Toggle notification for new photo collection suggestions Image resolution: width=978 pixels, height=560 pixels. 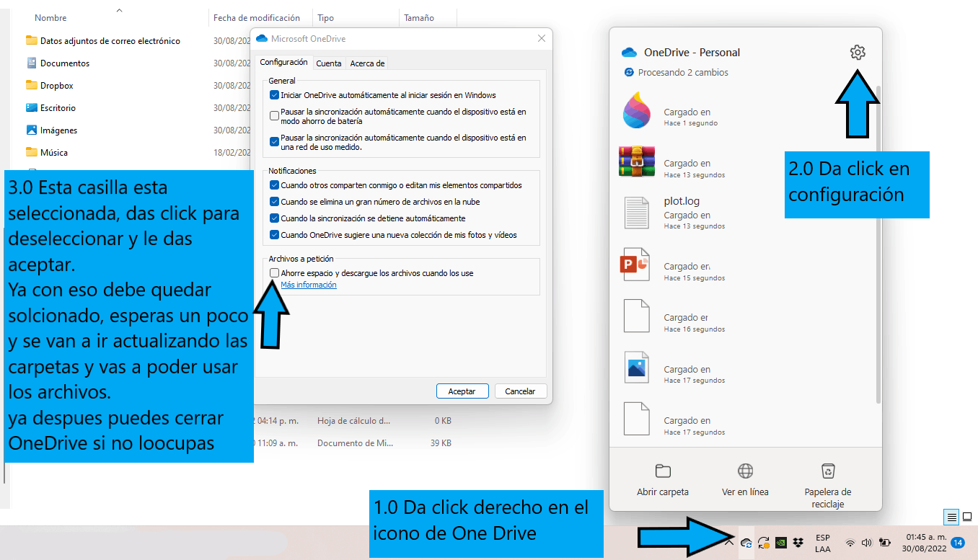point(274,234)
